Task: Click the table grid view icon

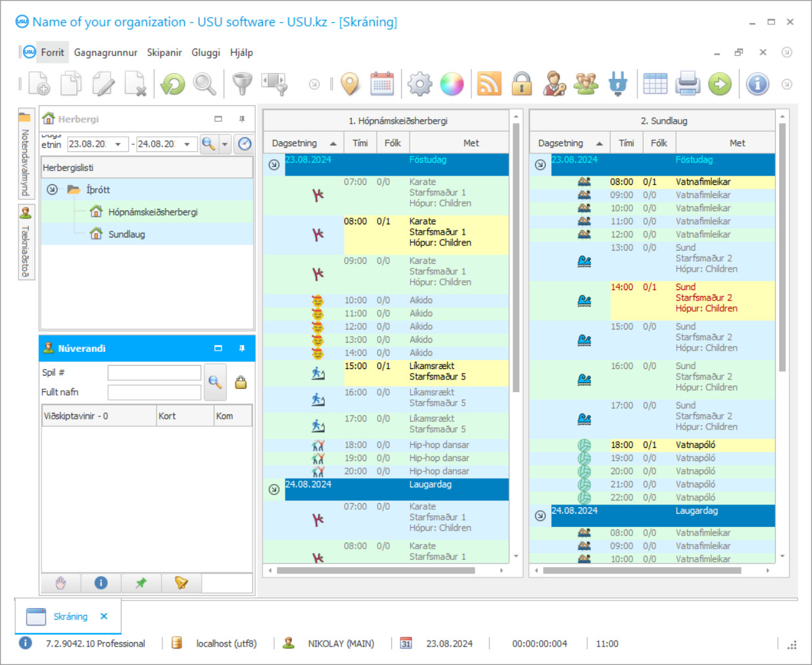Action: click(655, 84)
